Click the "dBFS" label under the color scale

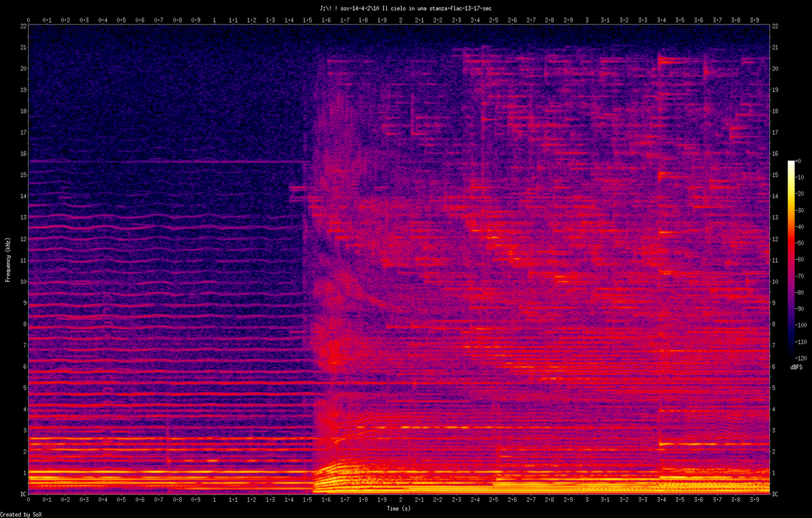pos(796,366)
